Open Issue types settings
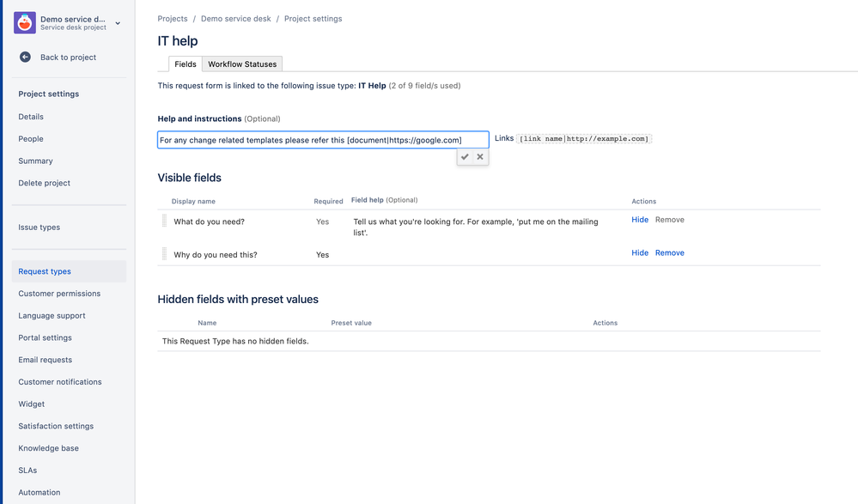The width and height of the screenshot is (858, 504). (x=40, y=228)
